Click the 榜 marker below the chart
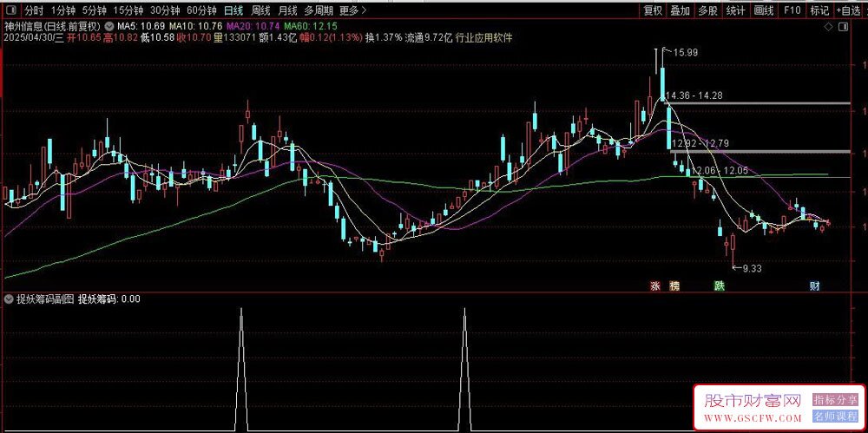The height and width of the screenshot is (433, 868). tap(674, 286)
